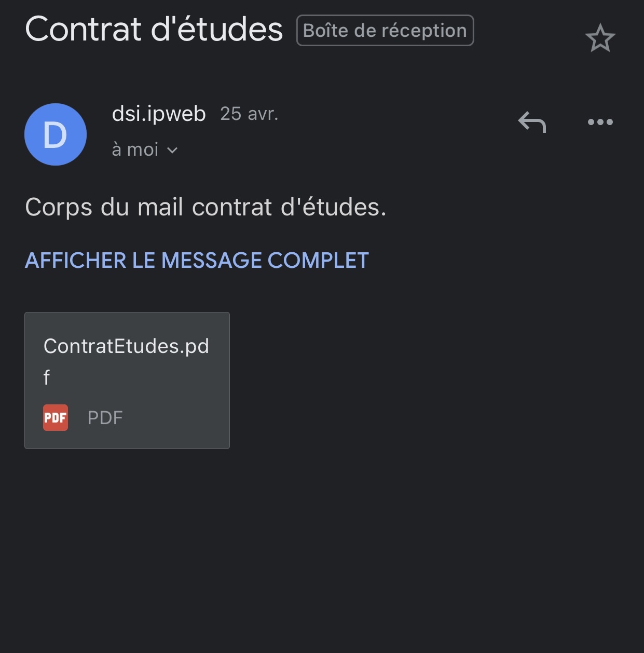Viewport: 644px width, 653px height.
Task: Tap the sender name dsi.ipweb
Action: coord(159,113)
